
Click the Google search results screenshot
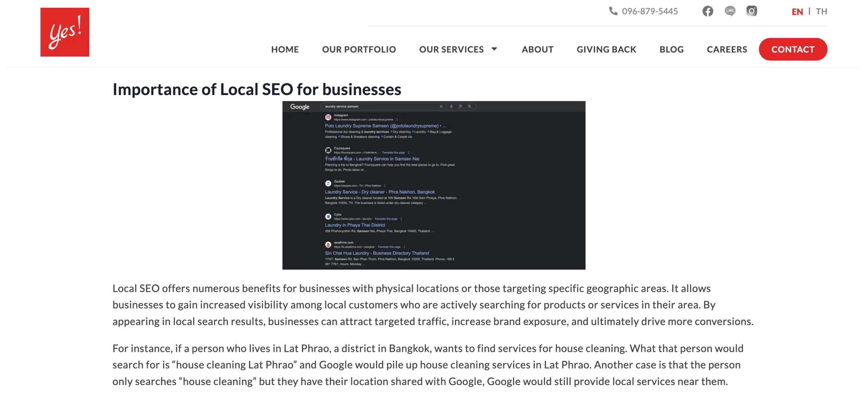[x=434, y=185]
